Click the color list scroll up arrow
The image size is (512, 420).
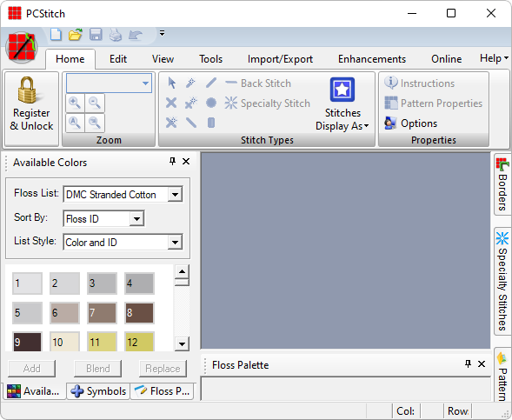coord(182,271)
